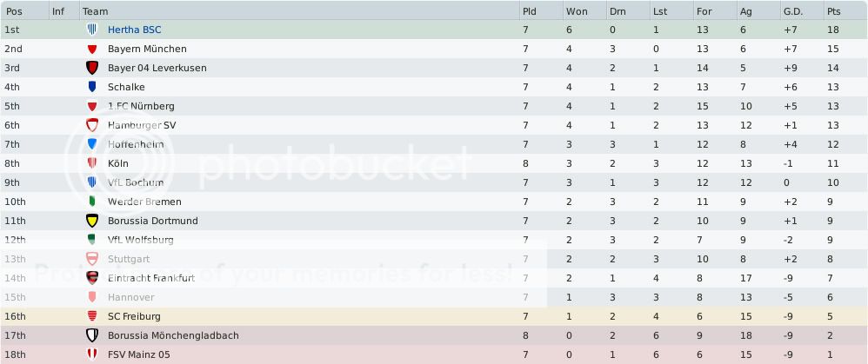Click the Borussia Dortmund yellow badge
Image resolution: width=868 pixels, height=364 pixels.
(92, 221)
